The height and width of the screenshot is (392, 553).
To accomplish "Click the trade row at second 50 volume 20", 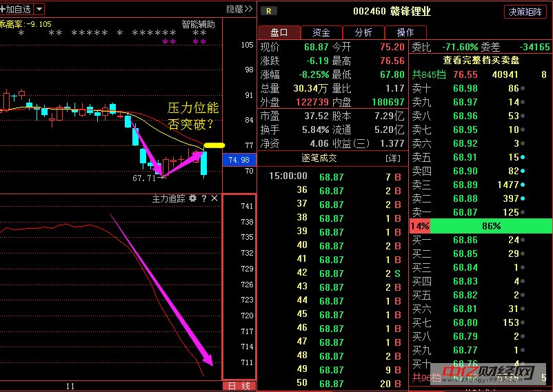I will pyautogui.click(x=334, y=384).
